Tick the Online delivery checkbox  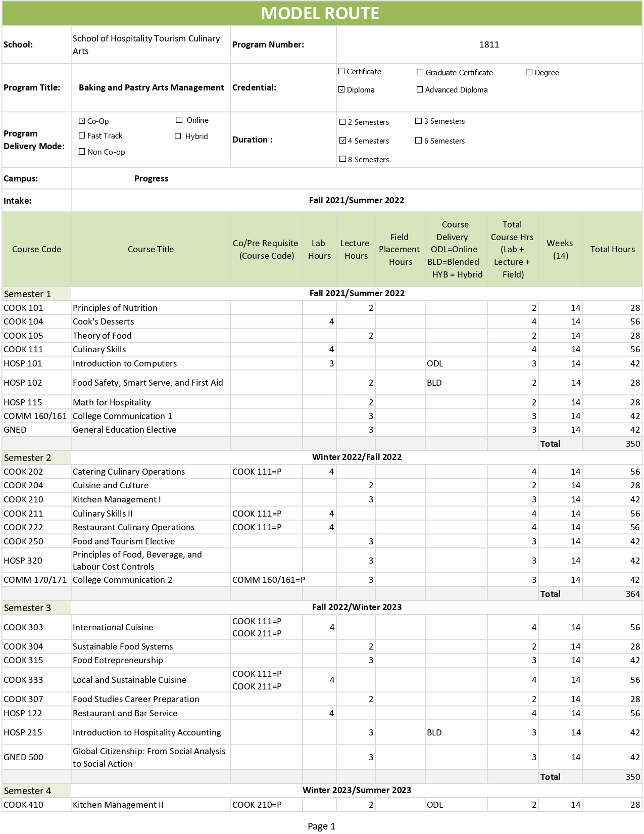(x=179, y=120)
